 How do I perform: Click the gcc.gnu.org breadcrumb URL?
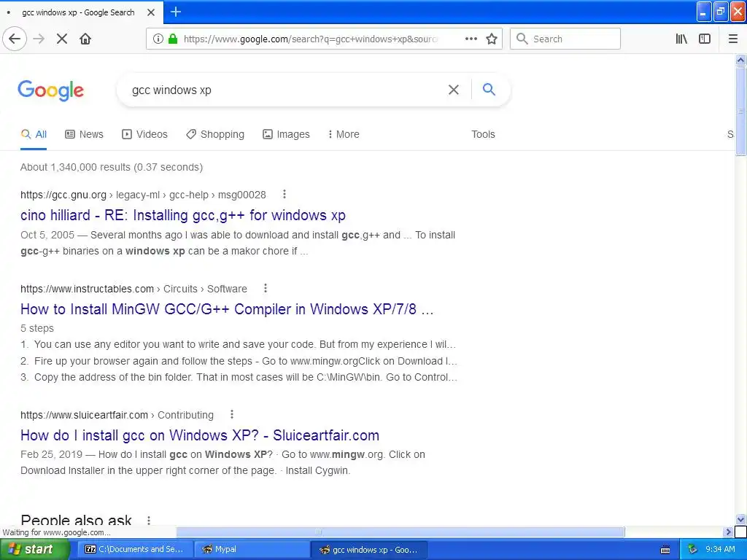click(143, 195)
